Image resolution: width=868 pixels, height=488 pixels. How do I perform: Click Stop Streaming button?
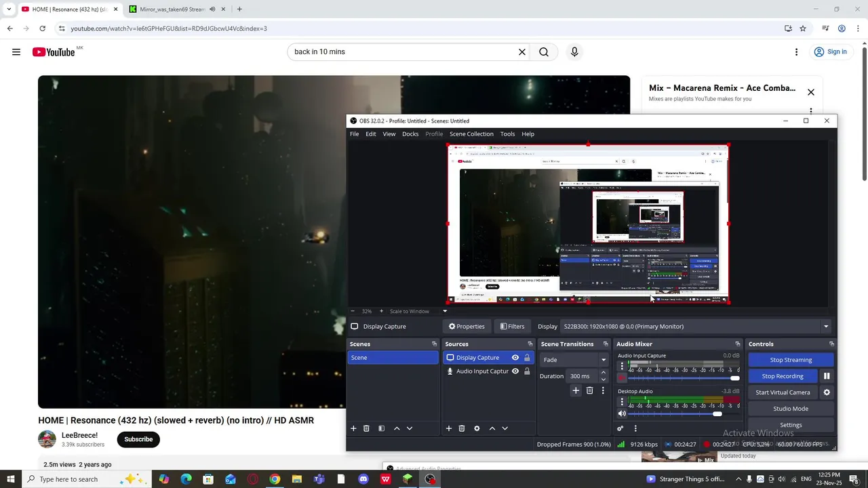coord(791,360)
